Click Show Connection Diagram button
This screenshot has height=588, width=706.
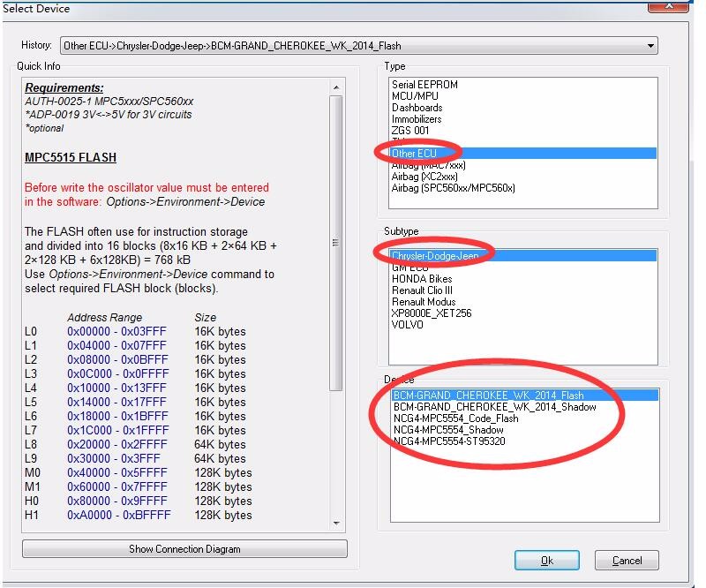point(184,549)
